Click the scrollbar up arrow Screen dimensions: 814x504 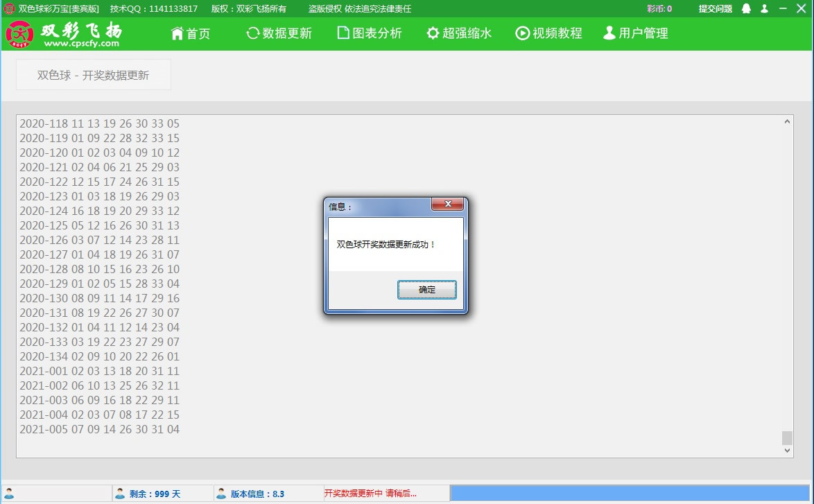point(787,120)
